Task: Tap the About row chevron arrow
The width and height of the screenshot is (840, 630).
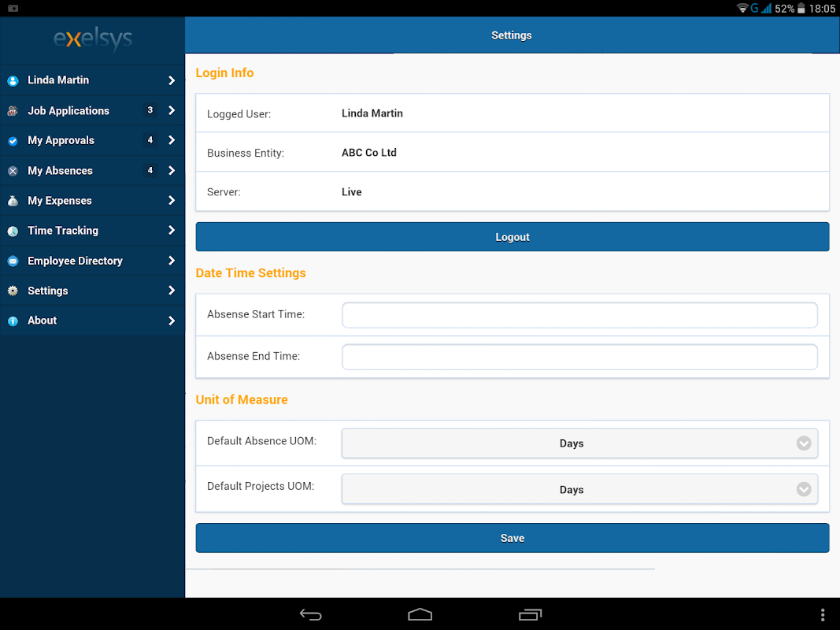Action: coord(172,321)
